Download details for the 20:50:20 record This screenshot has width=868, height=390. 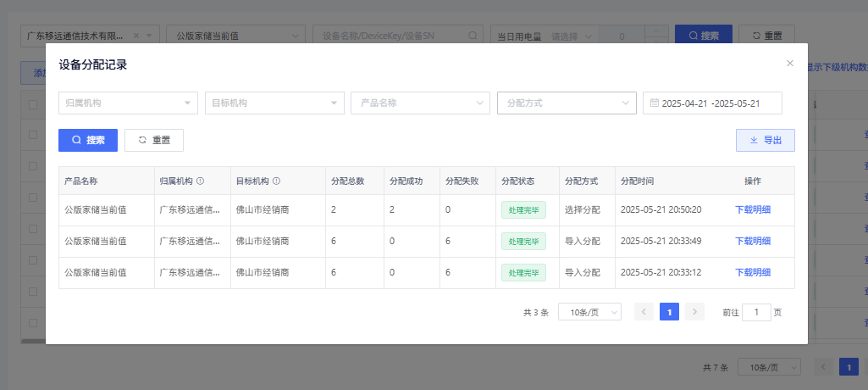pos(752,210)
